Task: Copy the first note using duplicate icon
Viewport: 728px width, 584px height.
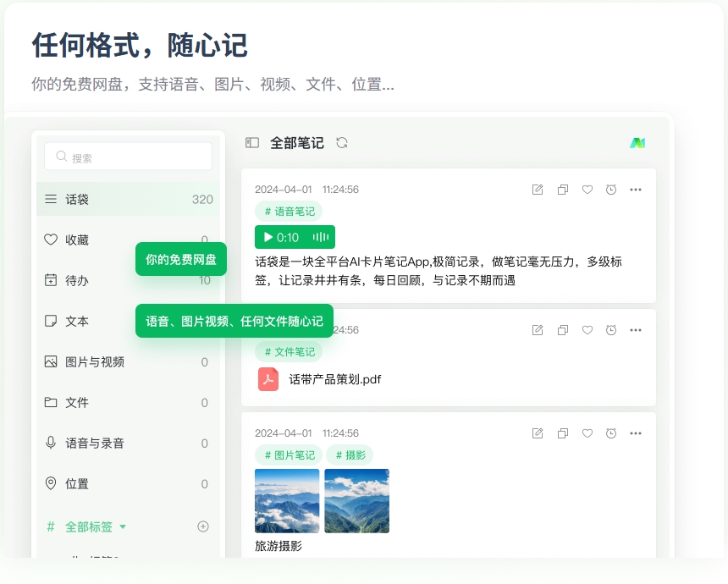Action: click(562, 190)
